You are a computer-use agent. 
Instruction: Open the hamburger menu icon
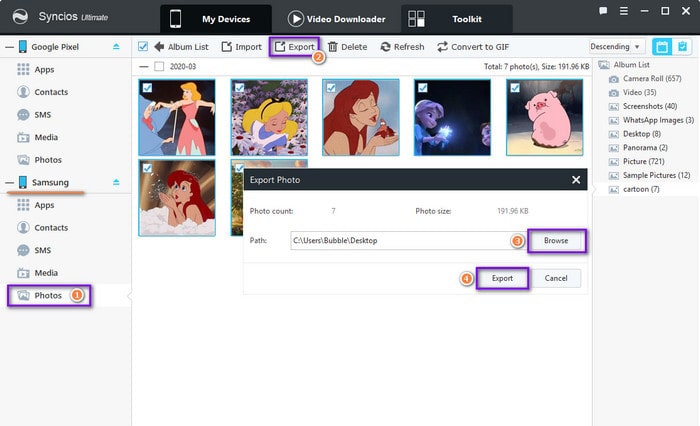pyautogui.click(x=624, y=11)
